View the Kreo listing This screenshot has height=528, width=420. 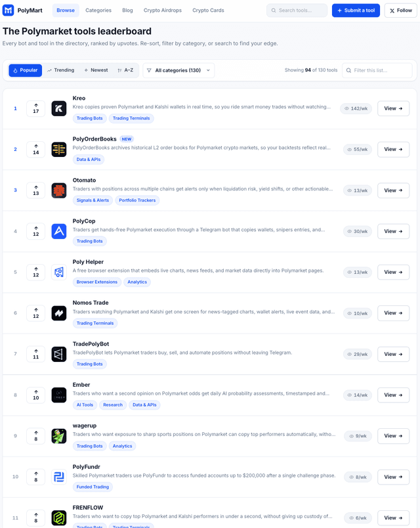393,108
